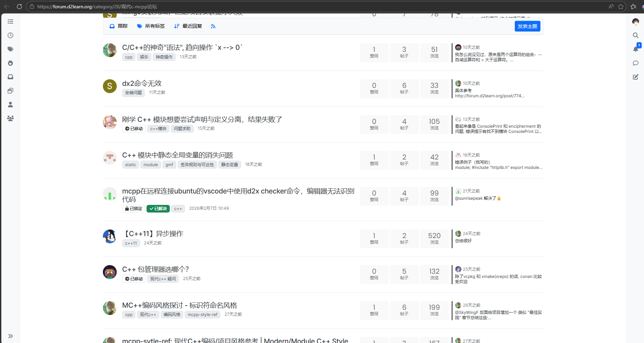This screenshot has width=644, height=343.
Task: Click the user avatar in the top right
Action: 635,22
